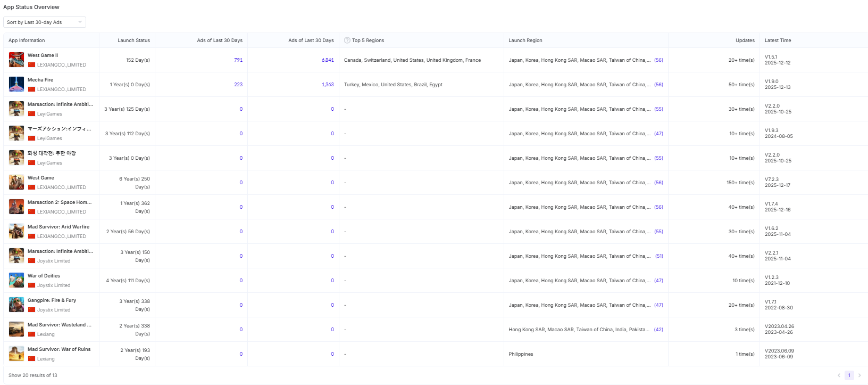Open the 791 ads count for West Game II
The width and height of the screenshot is (868, 385).
point(238,60)
